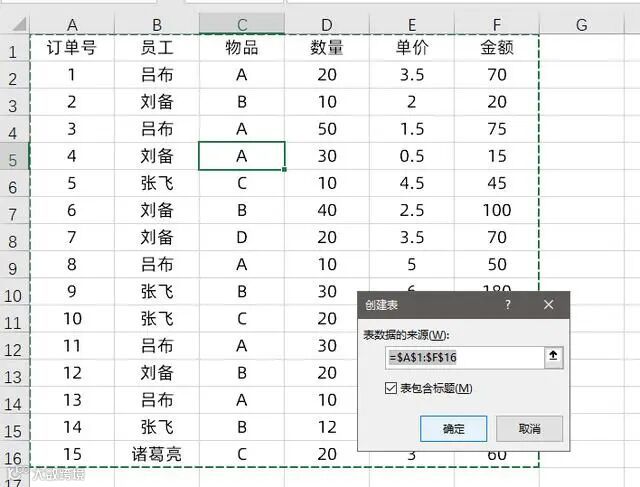Screen dimensions: 640x487
Task: Click the unit price cell 0.5
Action: [x=412, y=156]
